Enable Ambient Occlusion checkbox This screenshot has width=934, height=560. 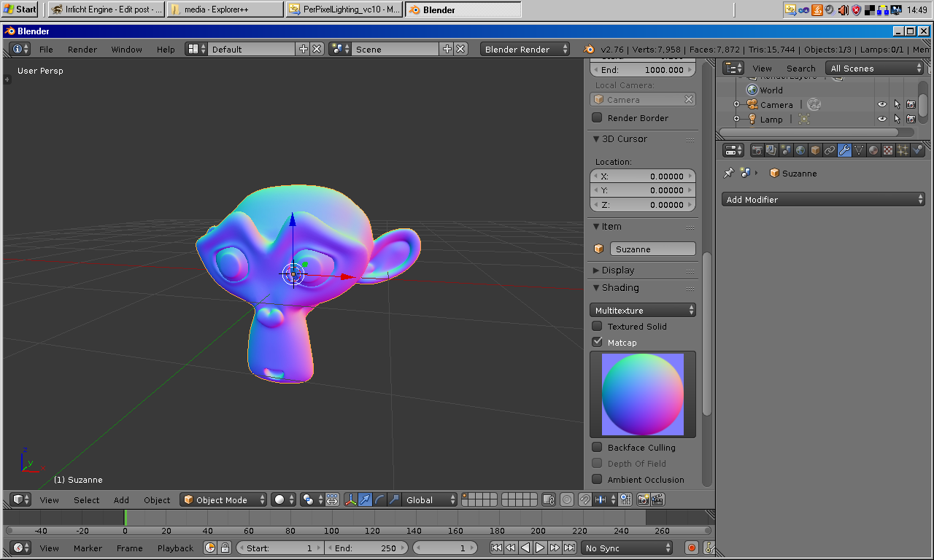[597, 479]
